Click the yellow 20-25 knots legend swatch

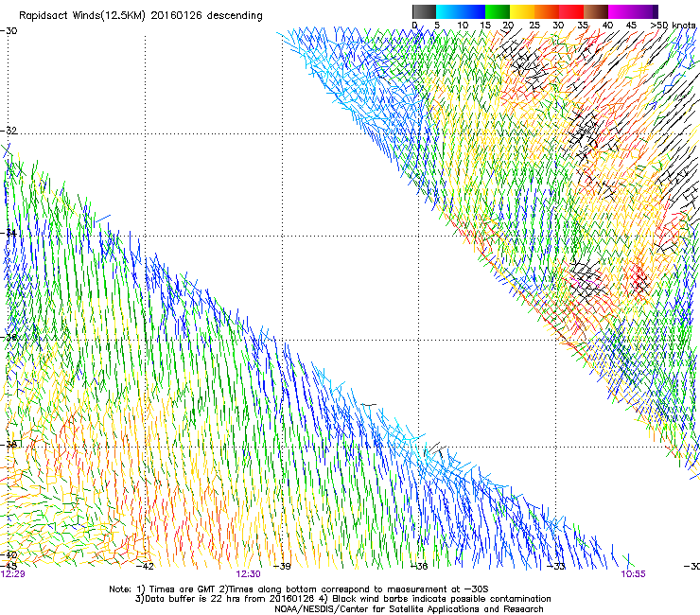[522, 11]
